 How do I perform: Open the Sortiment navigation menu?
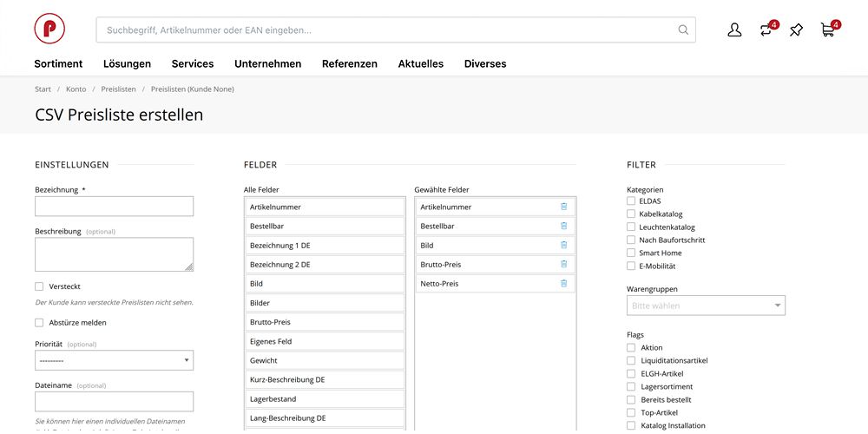pyautogui.click(x=58, y=63)
